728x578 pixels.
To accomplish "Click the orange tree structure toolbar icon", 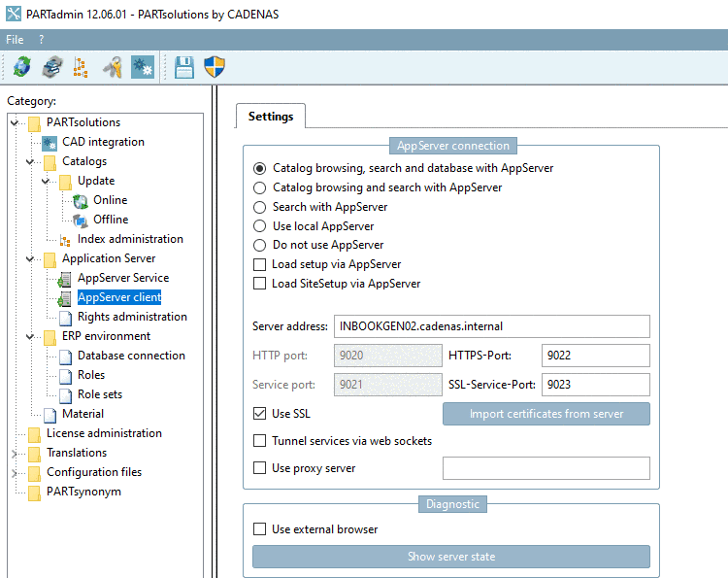I will click(x=81, y=67).
